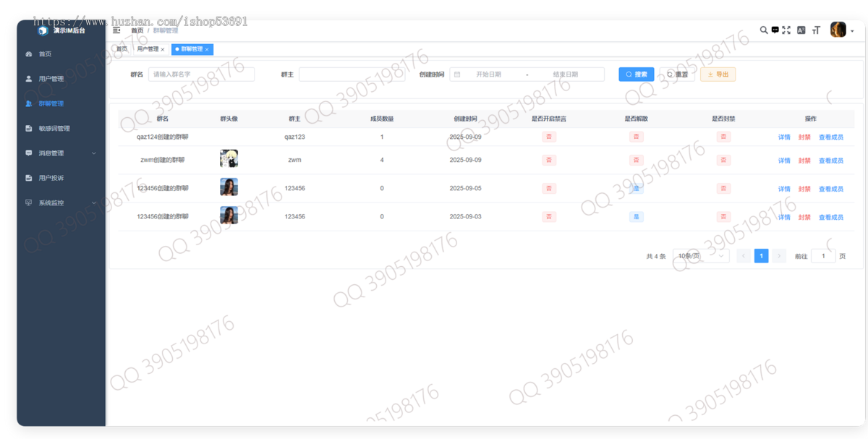
Task: Click group avatar in the 2025-09-05 row
Action: point(229,187)
